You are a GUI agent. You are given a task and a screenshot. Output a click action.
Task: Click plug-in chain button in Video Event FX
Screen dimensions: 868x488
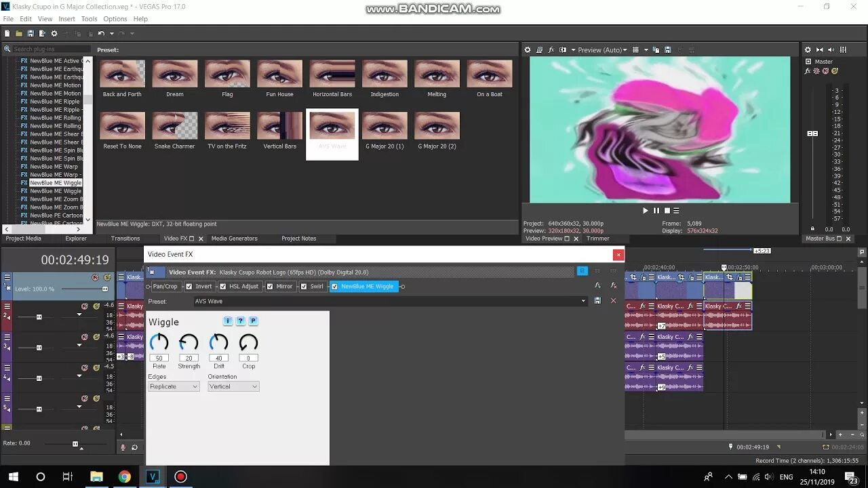pyautogui.click(x=597, y=285)
